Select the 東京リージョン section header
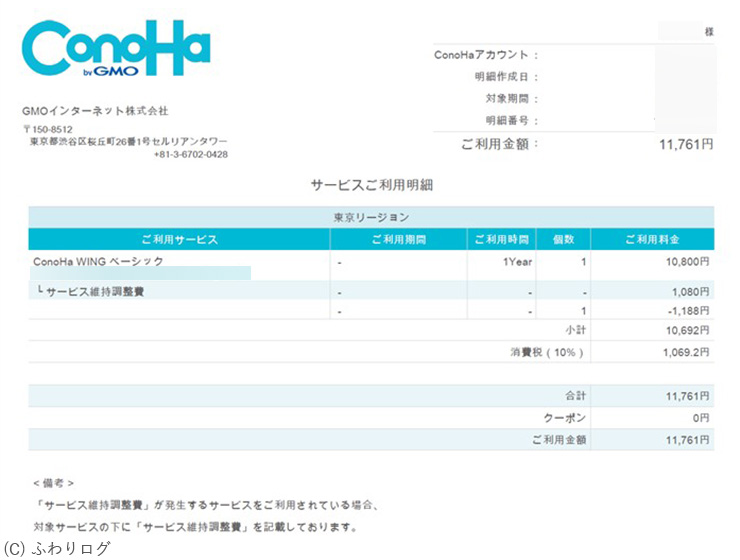The height and width of the screenshot is (560, 740). [x=371, y=217]
